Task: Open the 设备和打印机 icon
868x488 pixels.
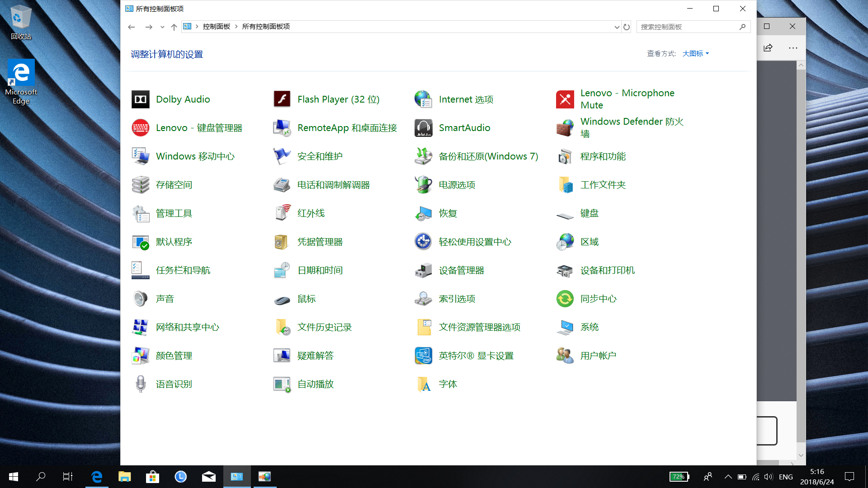Action: coord(565,270)
